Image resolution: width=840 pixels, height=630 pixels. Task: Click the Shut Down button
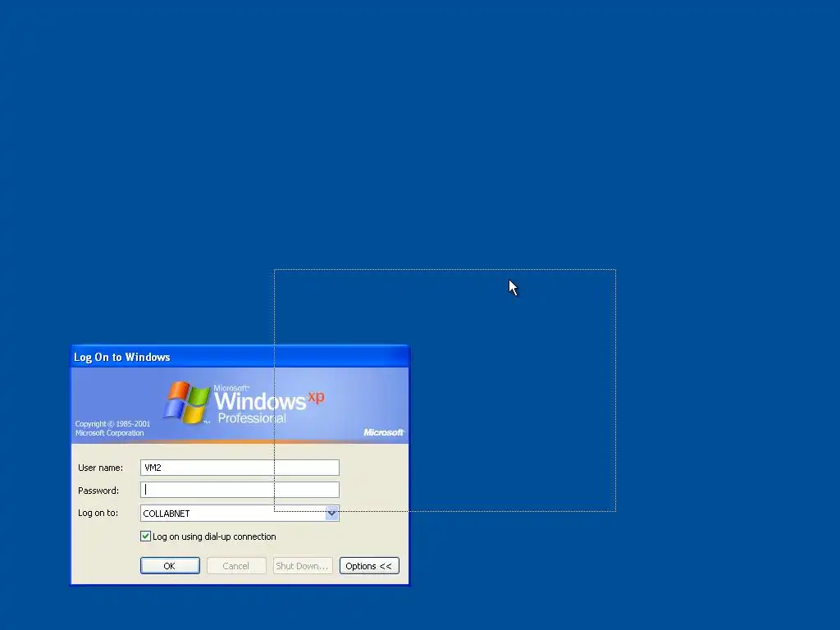click(303, 566)
